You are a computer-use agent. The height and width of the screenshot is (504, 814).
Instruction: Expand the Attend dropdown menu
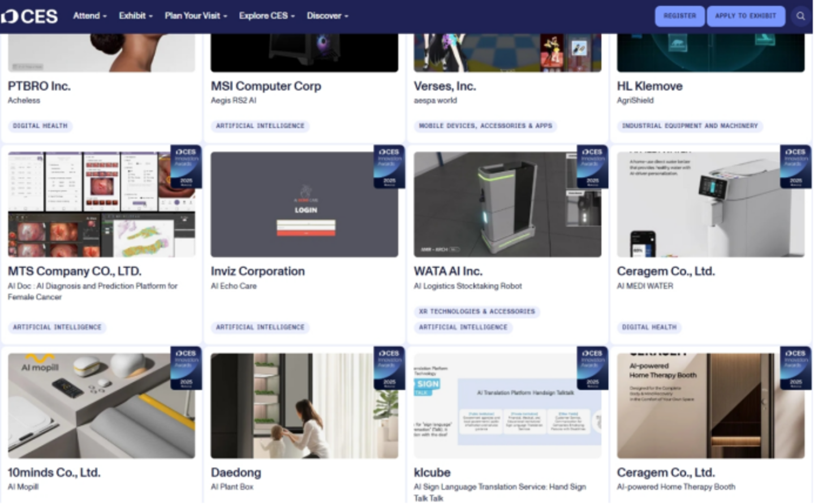click(x=89, y=16)
